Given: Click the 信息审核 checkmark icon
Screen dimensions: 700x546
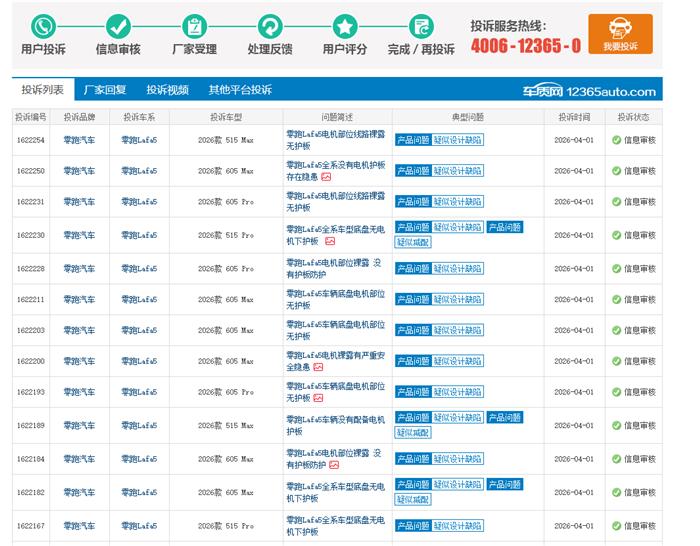Looking at the screenshot, I should coord(118,26).
